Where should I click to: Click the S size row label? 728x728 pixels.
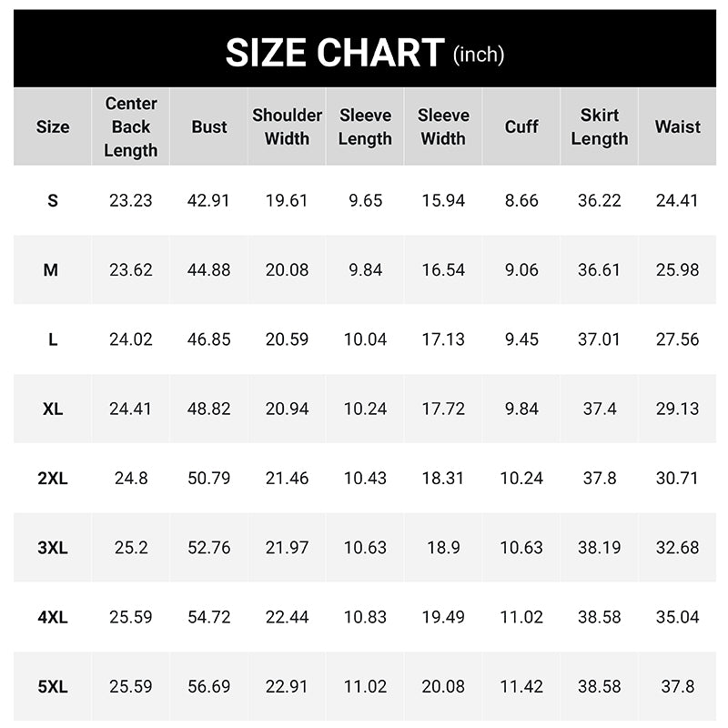pos(53,201)
